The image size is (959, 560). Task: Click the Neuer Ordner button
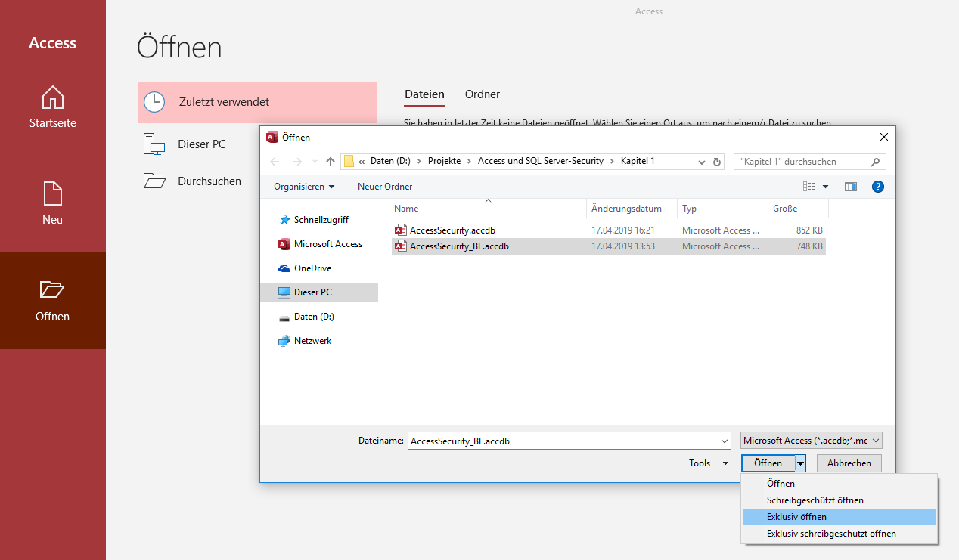[x=385, y=187]
